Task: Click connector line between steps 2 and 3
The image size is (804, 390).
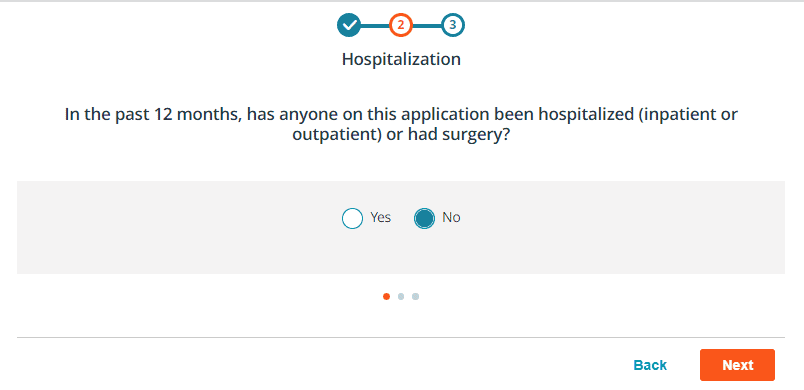Action: (x=427, y=25)
